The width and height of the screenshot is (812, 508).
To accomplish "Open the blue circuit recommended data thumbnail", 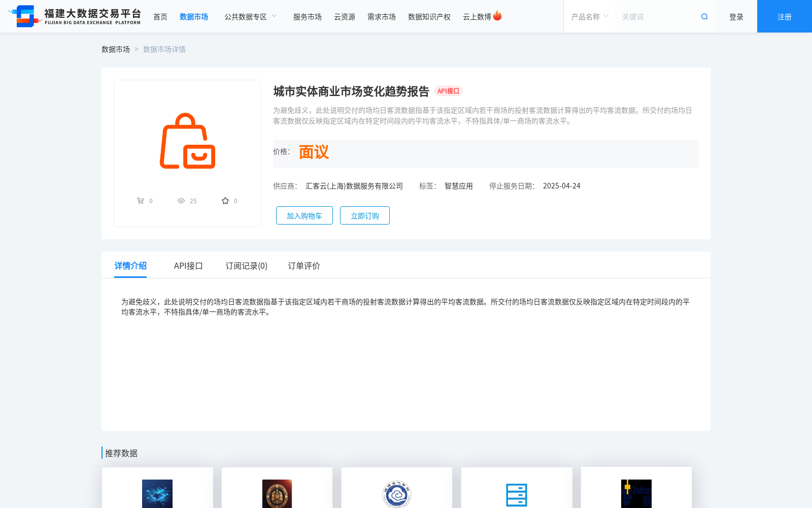I will point(157,494).
